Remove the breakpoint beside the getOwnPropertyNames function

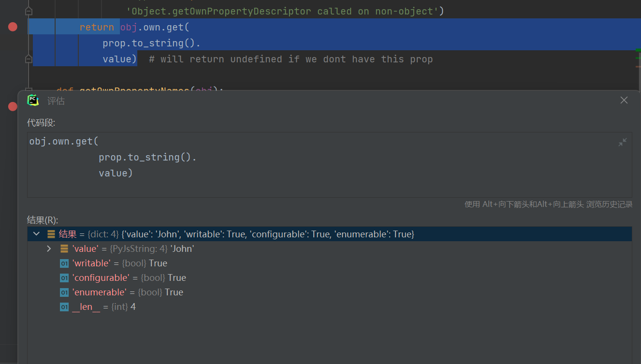13,106
